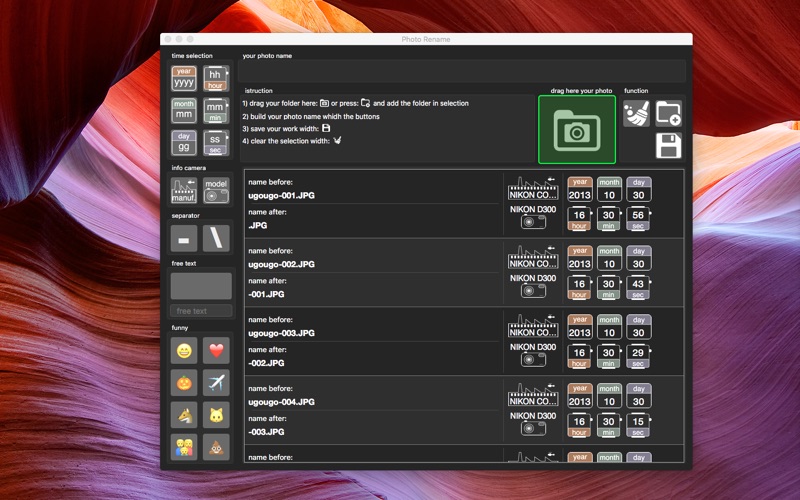Add the pumpkin emoji to the name
This screenshot has width=800, height=500.
(x=184, y=382)
